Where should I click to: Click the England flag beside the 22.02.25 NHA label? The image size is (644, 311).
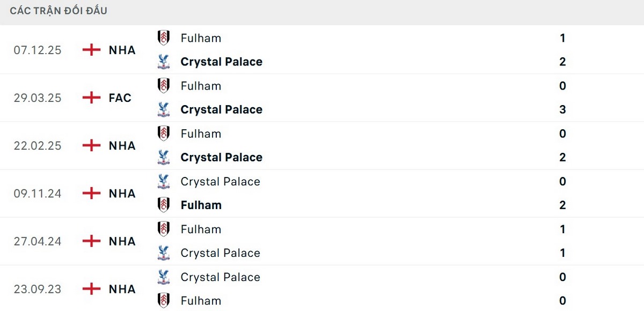(x=91, y=145)
